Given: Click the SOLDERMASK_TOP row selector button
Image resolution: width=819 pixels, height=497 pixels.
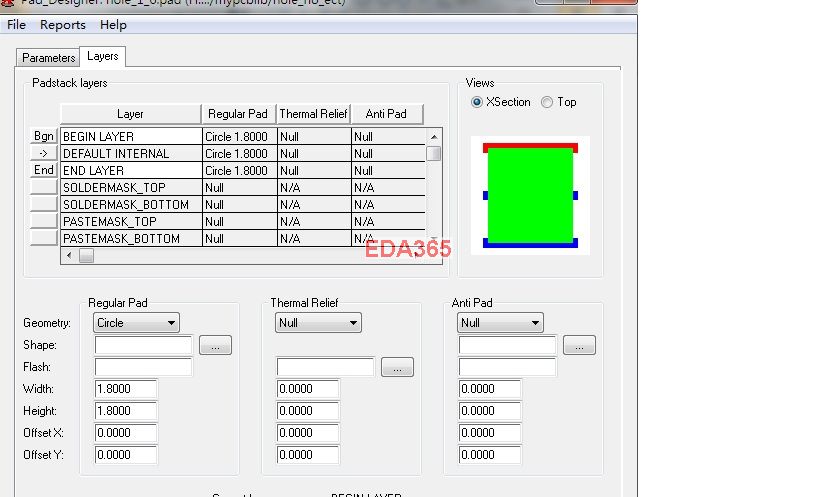Looking at the screenshot, I should tap(44, 187).
